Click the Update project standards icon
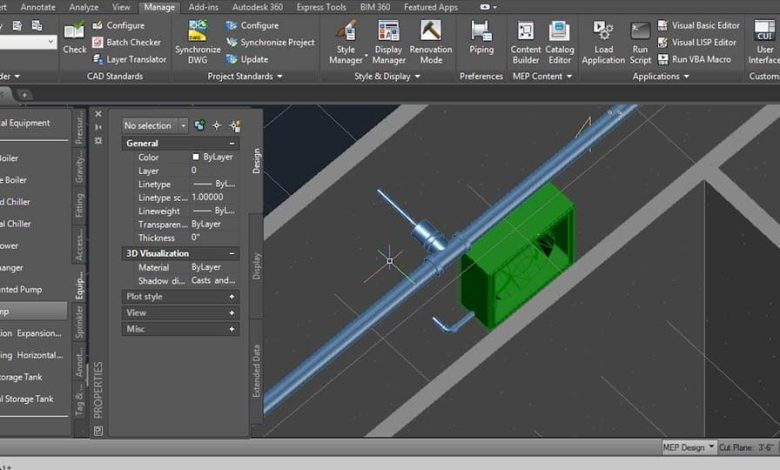The width and height of the screenshot is (780, 470). coord(231,59)
